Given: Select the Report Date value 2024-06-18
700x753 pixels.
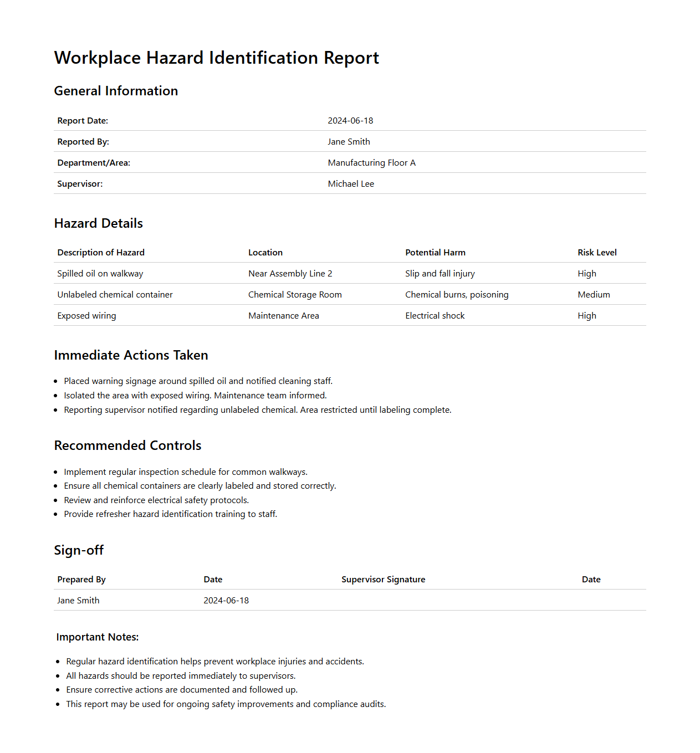Looking at the screenshot, I should point(350,121).
